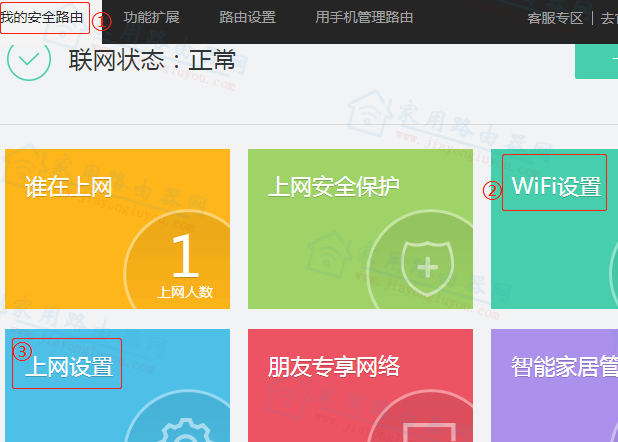Click the shield plus icon

click(427, 266)
